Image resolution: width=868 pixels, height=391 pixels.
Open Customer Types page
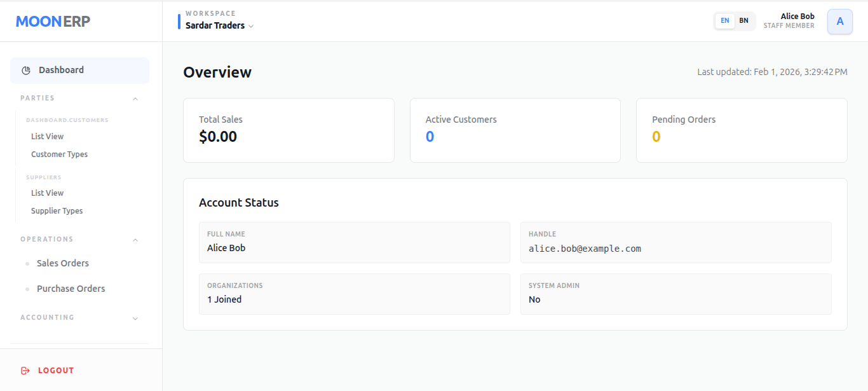point(59,154)
